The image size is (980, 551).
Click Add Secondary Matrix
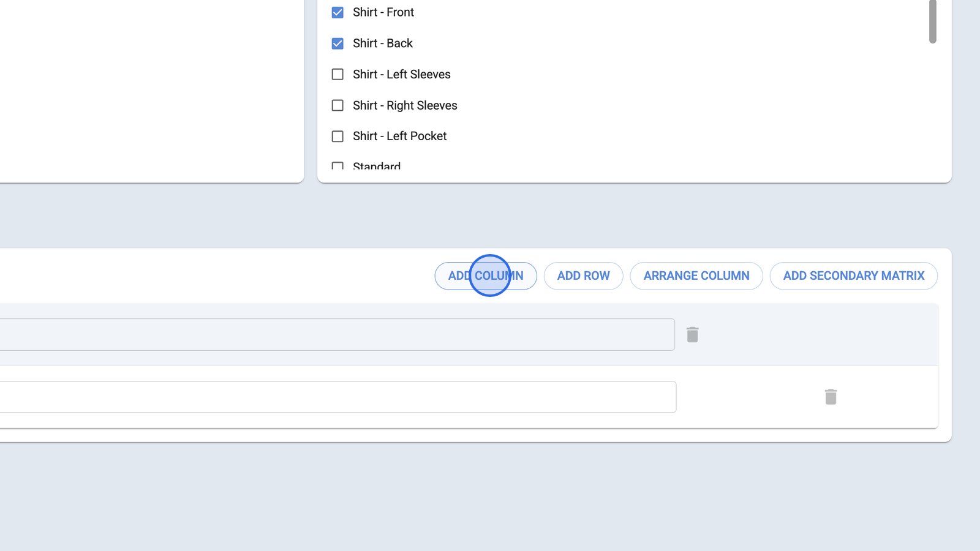[x=853, y=276]
